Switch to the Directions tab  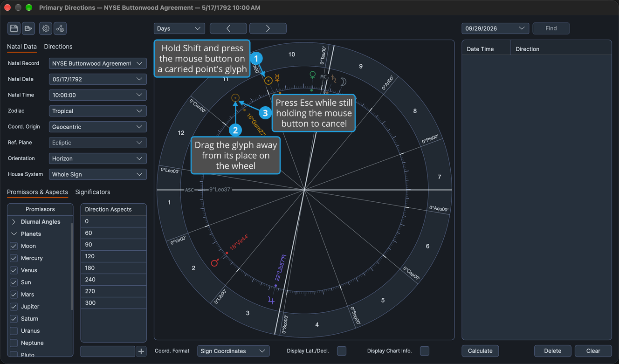[58, 47]
